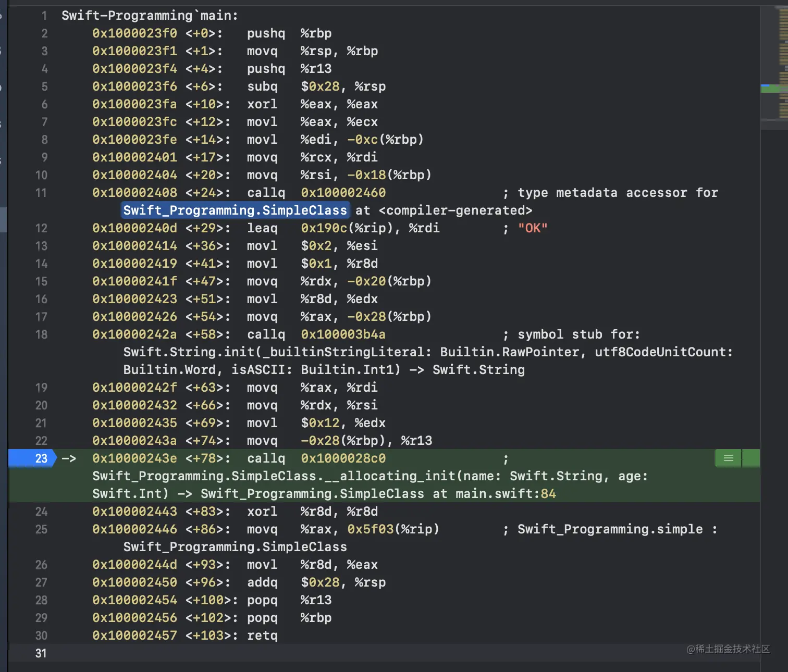Image resolution: width=788 pixels, height=672 pixels.
Task: Click the popq %r13 instruction on line 28
Action: click(289, 600)
